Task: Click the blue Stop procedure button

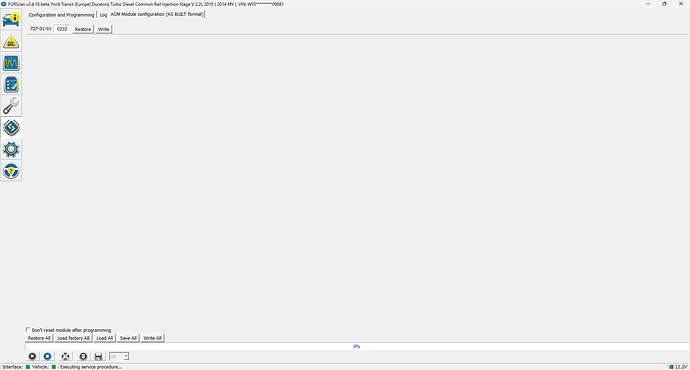Action: [x=48, y=356]
